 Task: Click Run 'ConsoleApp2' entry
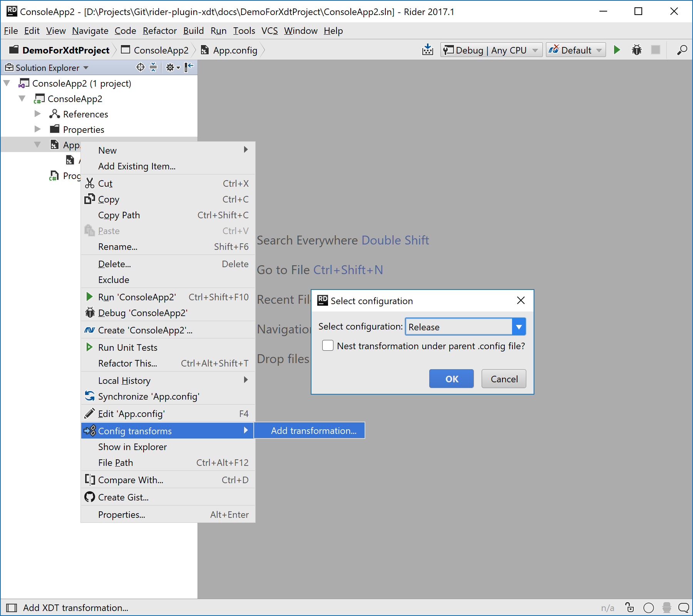[168, 297]
